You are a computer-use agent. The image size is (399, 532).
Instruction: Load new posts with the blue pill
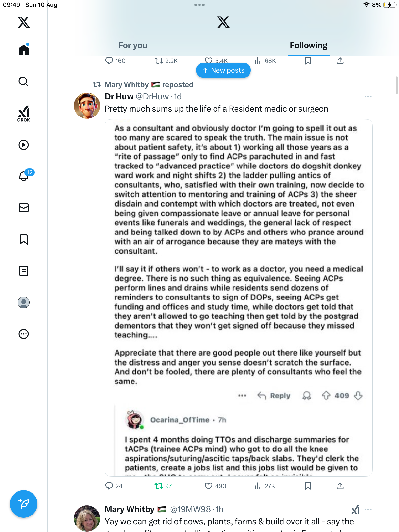point(223,70)
